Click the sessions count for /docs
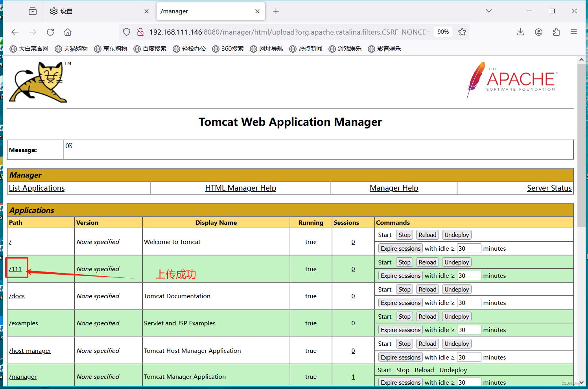This screenshot has height=389, width=588. click(353, 296)
